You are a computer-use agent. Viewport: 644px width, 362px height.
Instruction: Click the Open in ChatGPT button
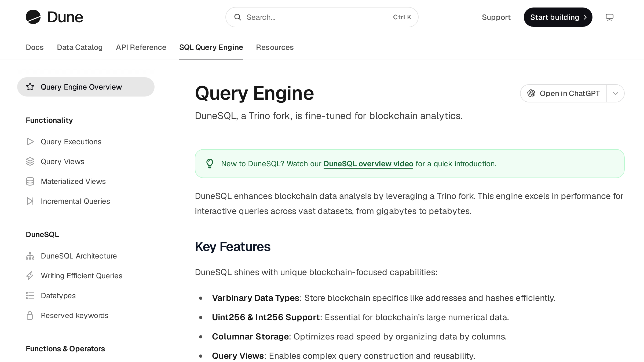pyautogui.click(x=563, y=93)
